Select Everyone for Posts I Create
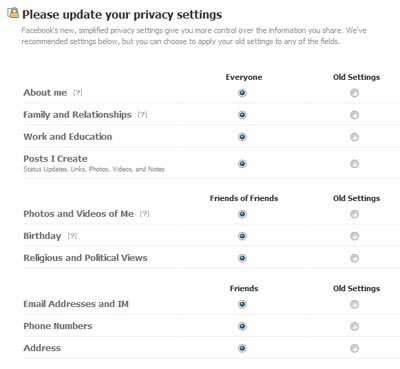Screen dimensions: 400x369 click(x=242, y=164)
